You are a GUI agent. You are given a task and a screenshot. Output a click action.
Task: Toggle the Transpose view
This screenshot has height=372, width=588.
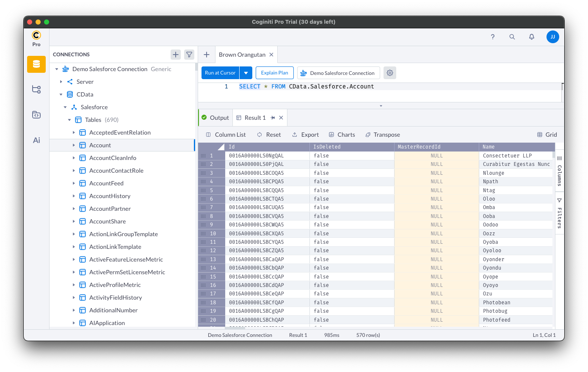[383, 135]
